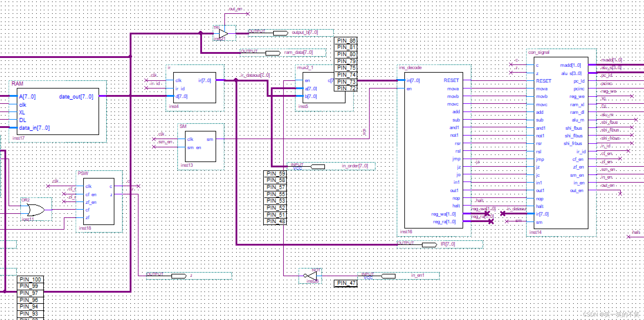The height and width of the screenshot is (320, 644).
Task: Click pin assignment PIN_79
Action: pos(346,61)
